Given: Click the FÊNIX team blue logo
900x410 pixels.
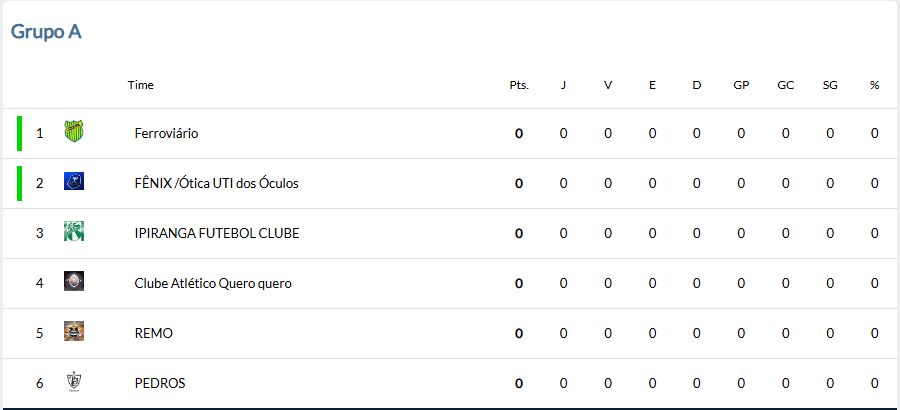Looking at the screenshot, I should [74, 181].
